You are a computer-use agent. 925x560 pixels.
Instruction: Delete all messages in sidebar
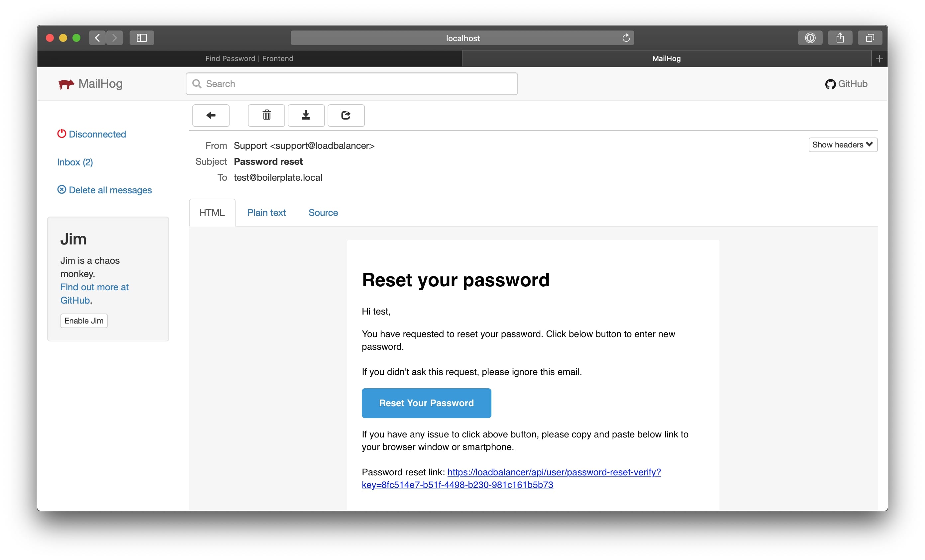[x=104, y=190]
